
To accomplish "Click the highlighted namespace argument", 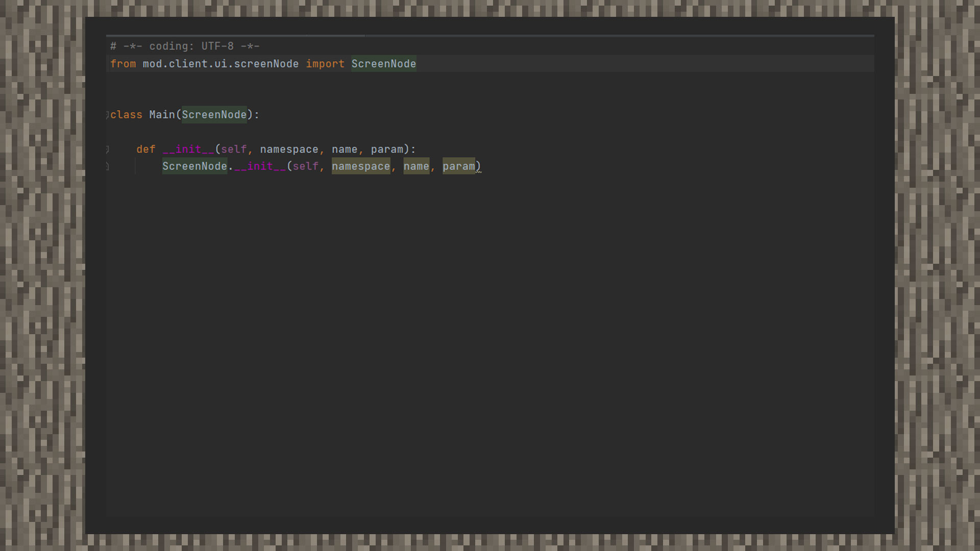I will 361,166.
